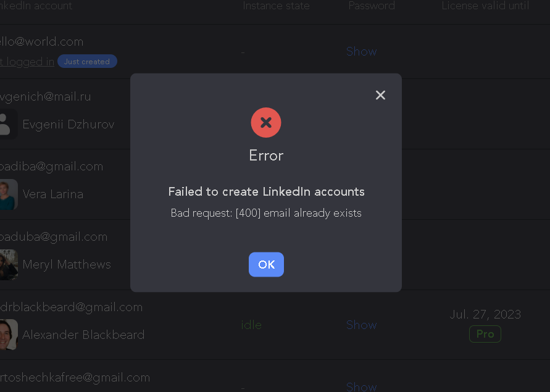This screenshot has height=392, width=550.
Task: Show password for rtoshechkafree@gmail.com account
Action: [361, 386]
